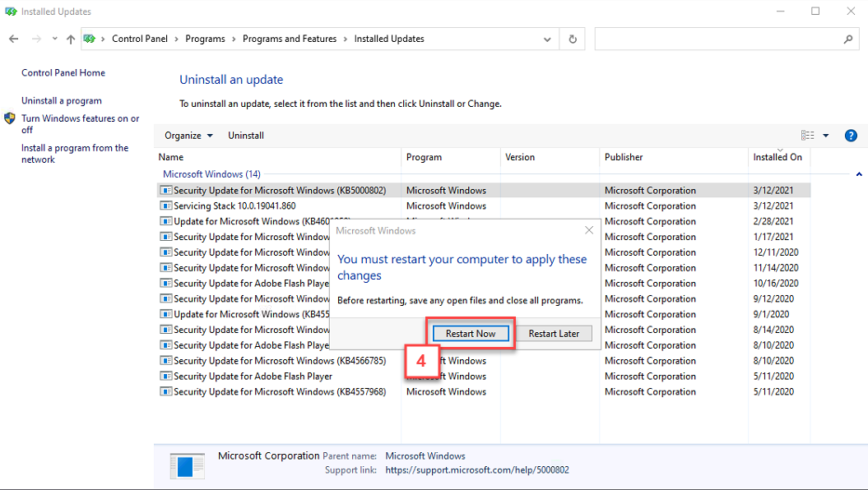Open the Programs breadcrumb
This screenshot has width=868, height=490.
pos(206,39)
